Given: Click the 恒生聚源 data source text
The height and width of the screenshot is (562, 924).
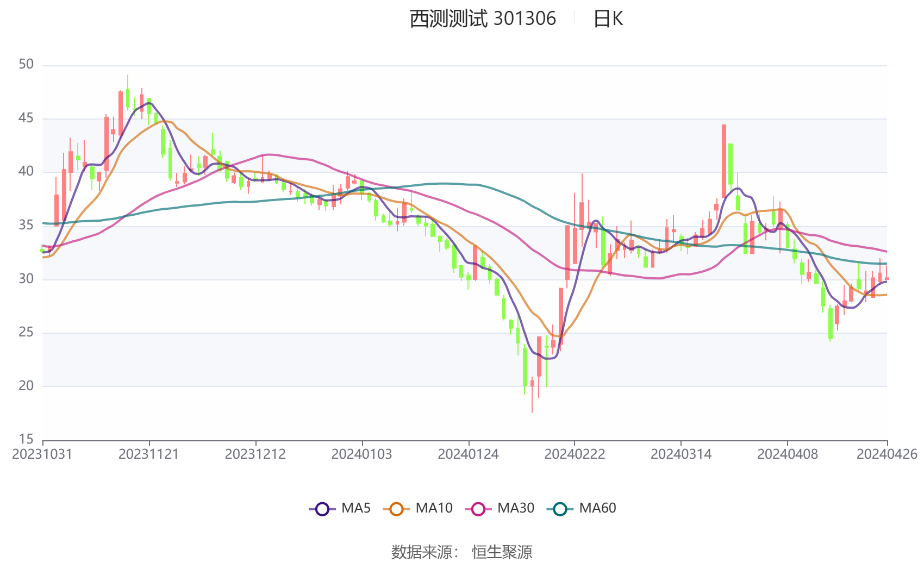Looking at the screenshot, I should coord(502,552).
